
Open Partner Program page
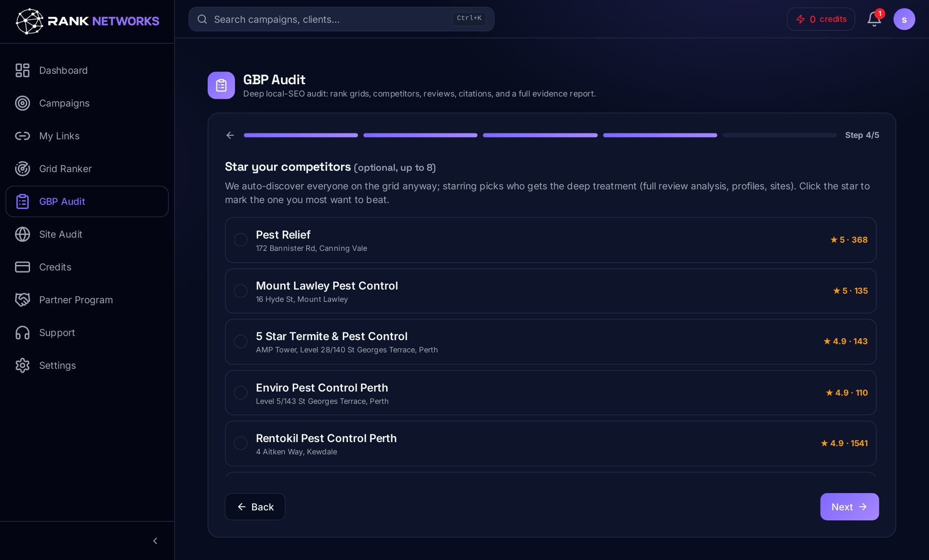(87, 300)
